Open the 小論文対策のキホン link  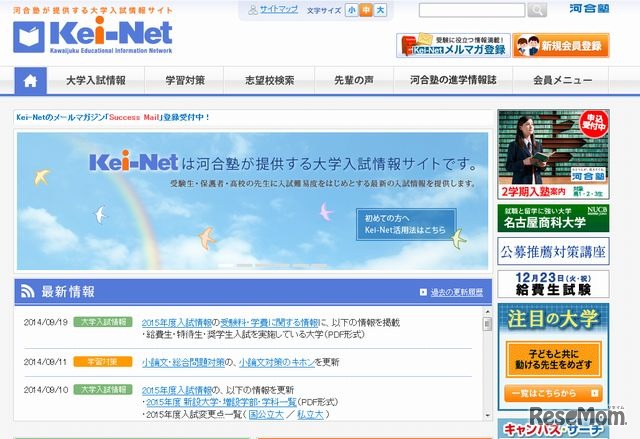(x=277, y=362)
